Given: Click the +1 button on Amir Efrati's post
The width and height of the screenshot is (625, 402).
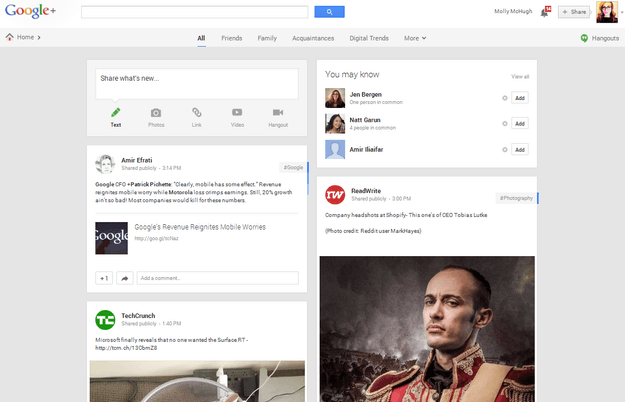Looking at the screenshot, I should click(x=104, y=278).
